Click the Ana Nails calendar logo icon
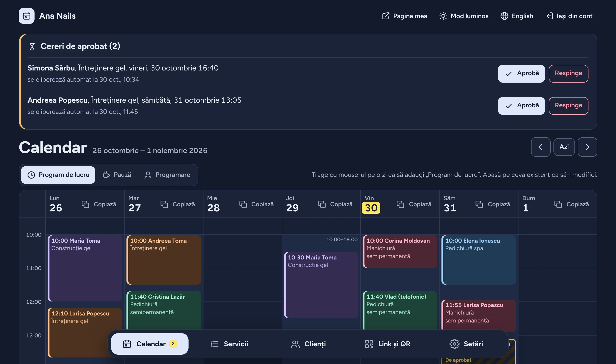Screen dimensions: 616x364 (x=27, y=16)
